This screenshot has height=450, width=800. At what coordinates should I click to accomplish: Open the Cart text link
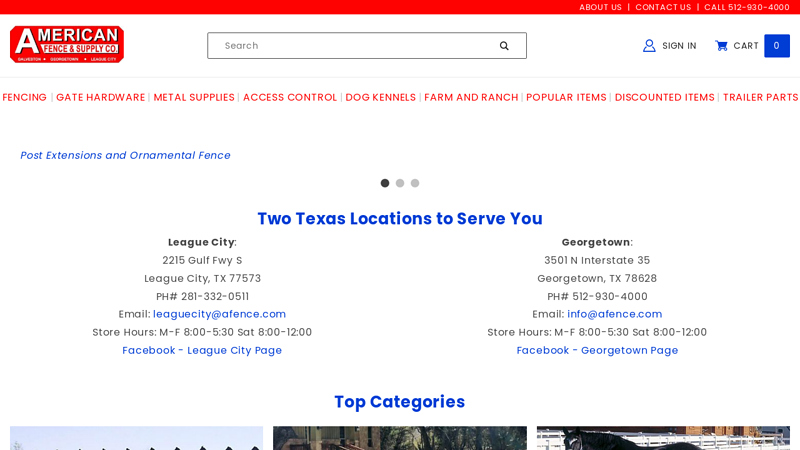click(x=745, y=46)
